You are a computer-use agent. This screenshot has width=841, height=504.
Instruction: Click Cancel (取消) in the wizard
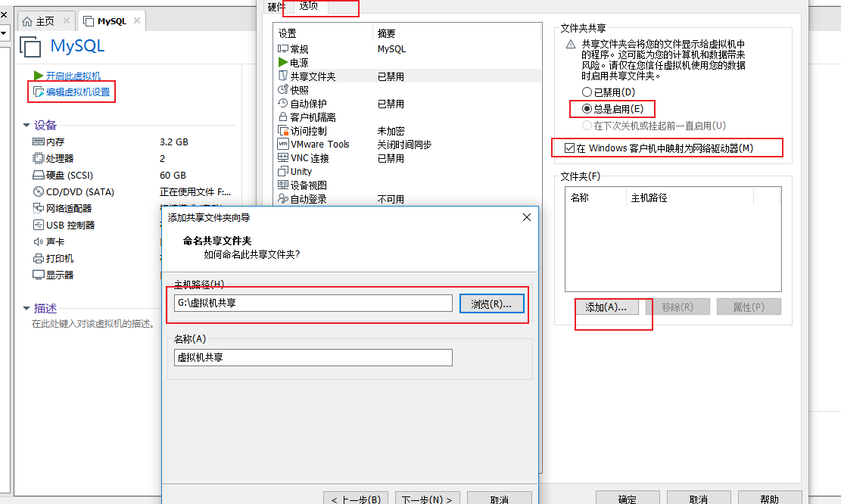click(500, 498)
